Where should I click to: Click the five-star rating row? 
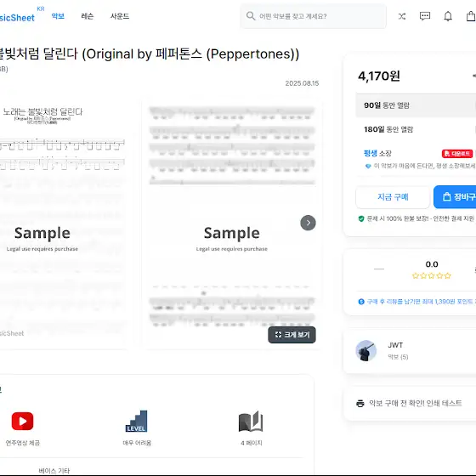tap(432, 275)
